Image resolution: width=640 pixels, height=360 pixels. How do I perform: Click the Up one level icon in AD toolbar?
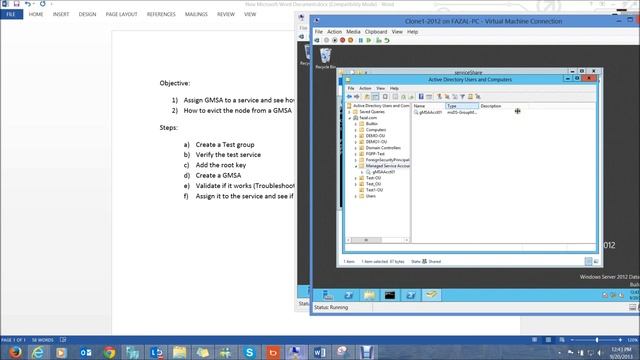[x=367, y=97]
